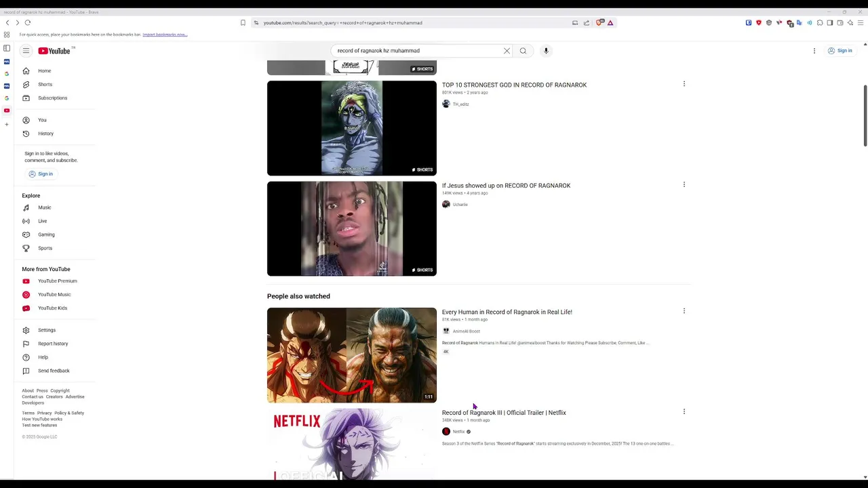This screenshot has height=488, width=868.
Task: Open YouTube settings three-dot menu near Sign in
Action: click(x=814, y=51)
